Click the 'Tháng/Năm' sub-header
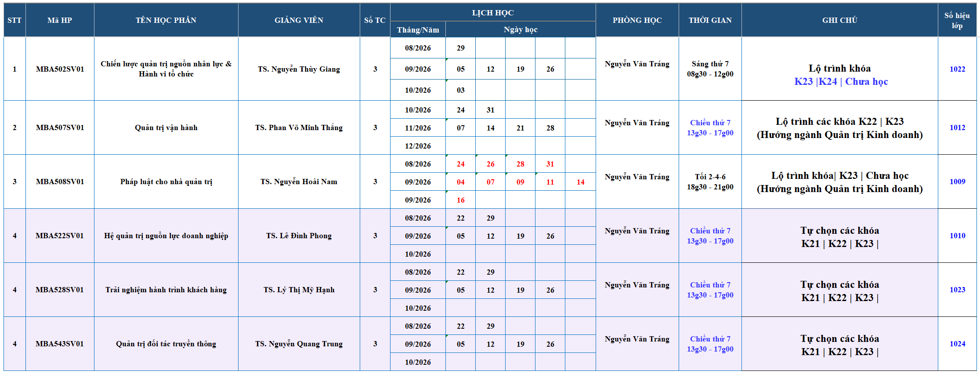The image size is (980, 374). click(418, 29)
